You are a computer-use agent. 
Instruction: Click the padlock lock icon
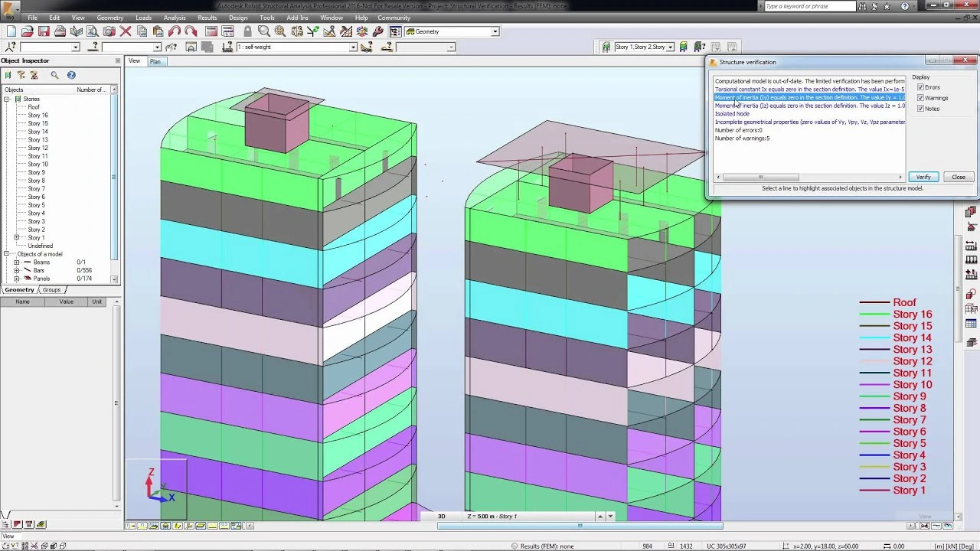247,31
